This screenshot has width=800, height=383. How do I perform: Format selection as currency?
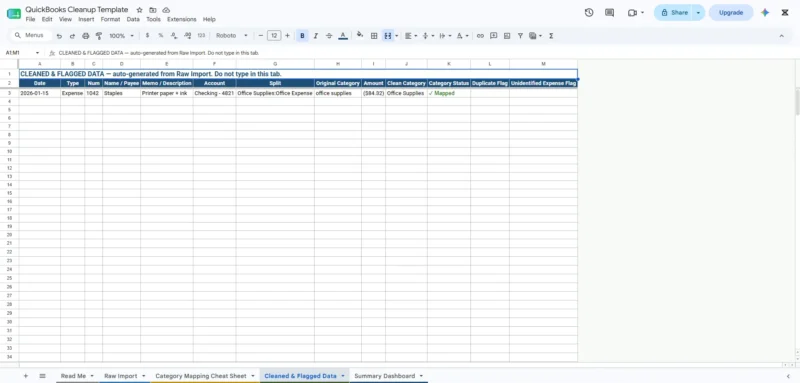[147, 36]
